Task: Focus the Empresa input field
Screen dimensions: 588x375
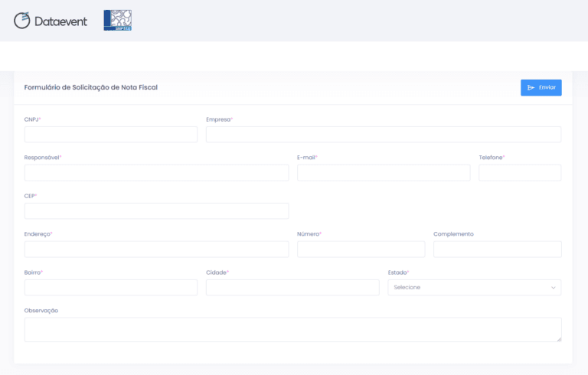Action: 384,134
